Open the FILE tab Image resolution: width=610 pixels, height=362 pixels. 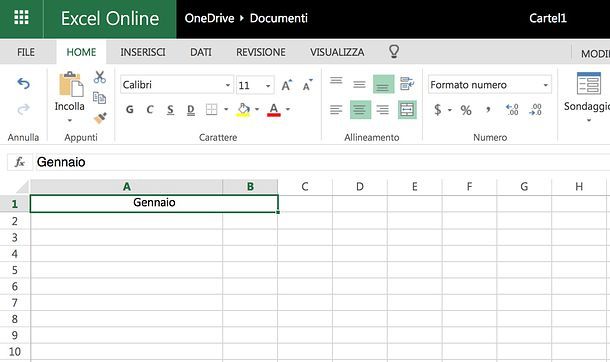tap(26, 52)
